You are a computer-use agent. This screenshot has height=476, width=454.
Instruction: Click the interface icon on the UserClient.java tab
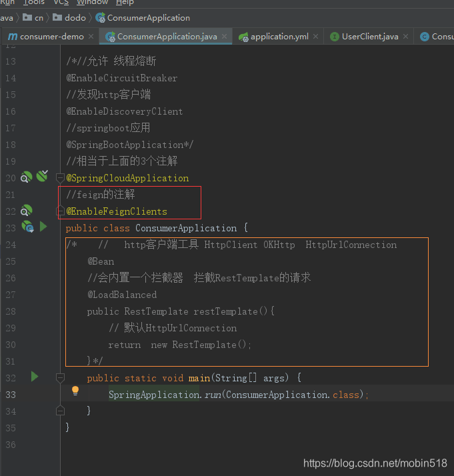click(x=335, y=37)
